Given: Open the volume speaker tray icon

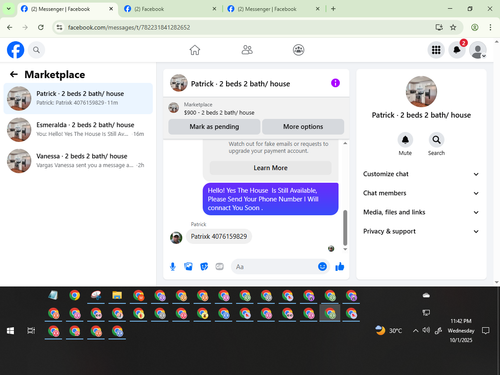Looking at the screenshot, I should coord(426,330).
